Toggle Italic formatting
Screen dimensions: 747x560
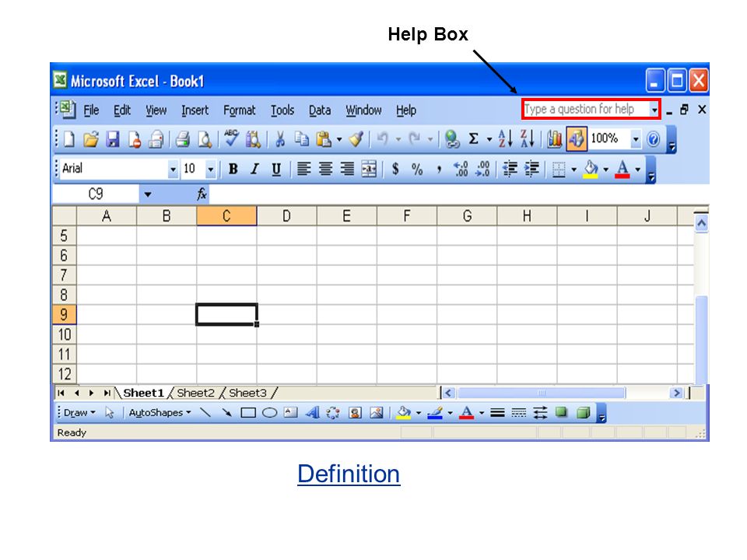pyautogui.click(x=255, y=169)
